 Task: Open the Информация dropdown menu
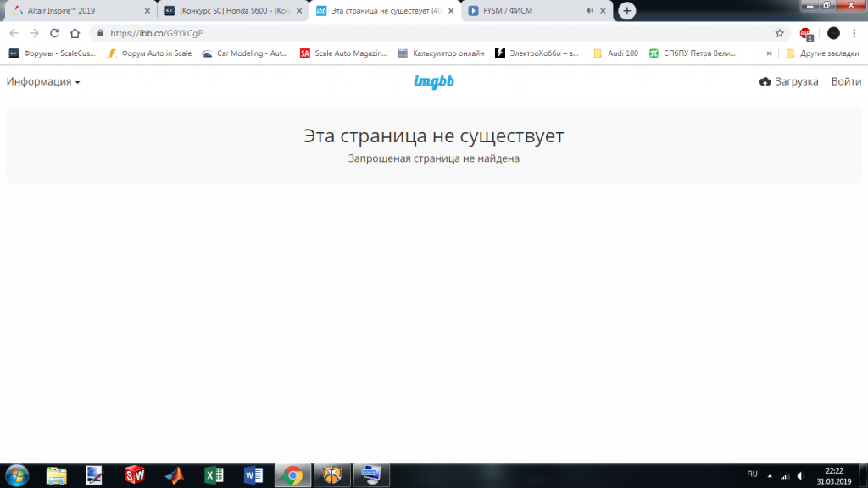coord(41,81)
